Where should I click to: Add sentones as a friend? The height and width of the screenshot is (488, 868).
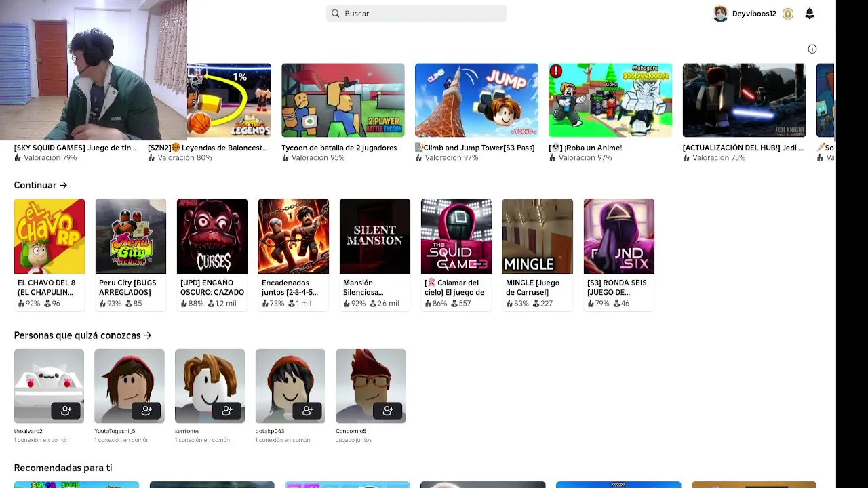(x=227, y=411)
